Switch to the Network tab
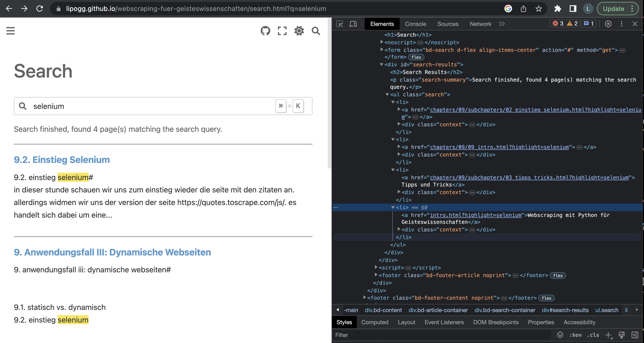 click(x=480, y=24)
